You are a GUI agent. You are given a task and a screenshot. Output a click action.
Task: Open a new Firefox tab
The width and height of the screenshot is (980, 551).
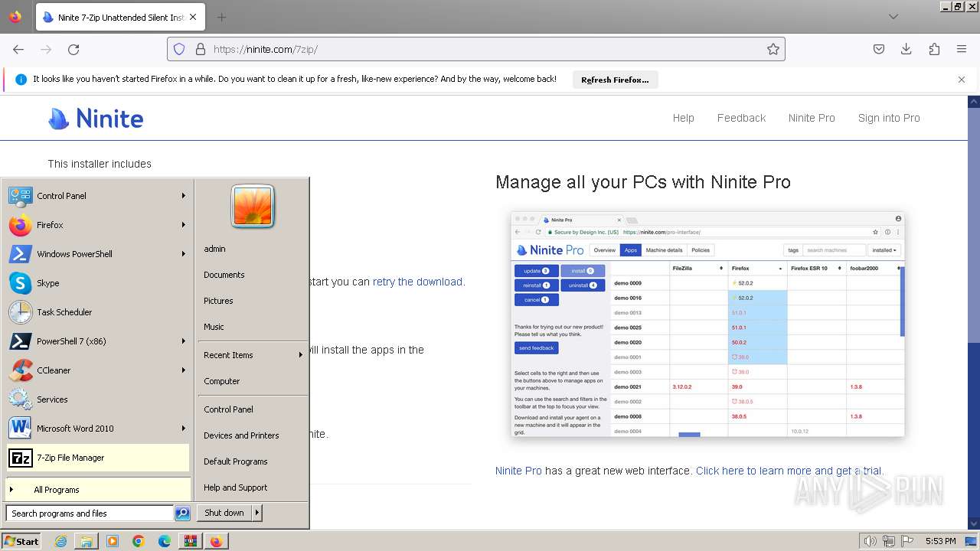(221, 17)
